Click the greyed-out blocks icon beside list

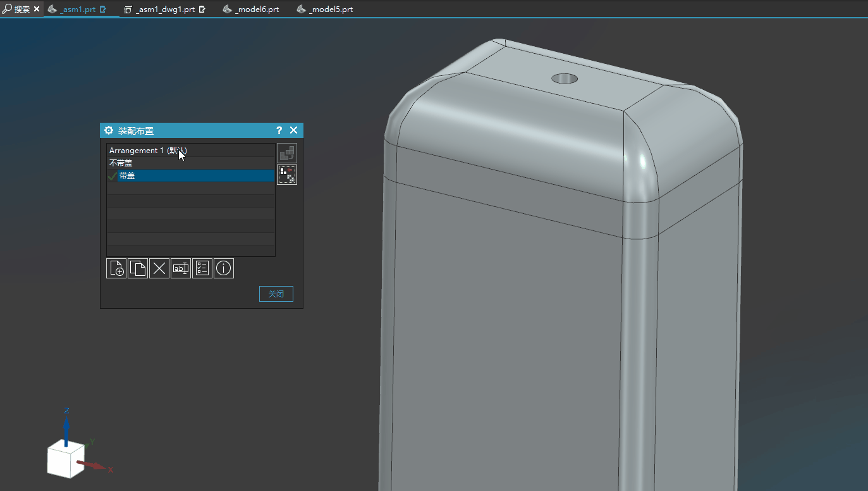[x=287, y=153]
